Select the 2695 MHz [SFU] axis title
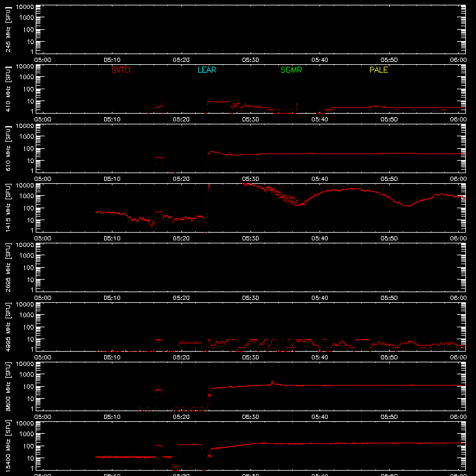Viewport: 476px width, 476px height. pyautogui.click(x=8, y=267)
